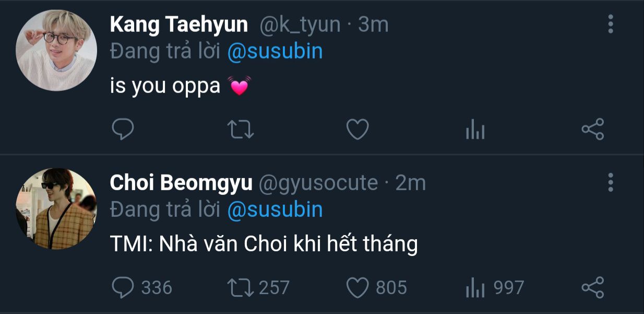Like Kang Taehyun's 'is you oppa' tweet
The image size is (644, 314).
[x=358, y=129]
